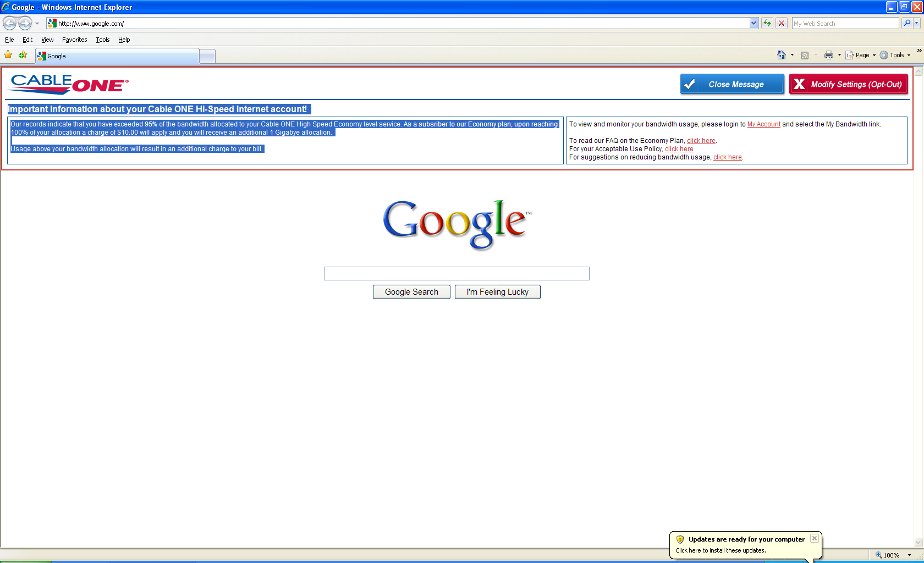Click the Internet Explorer title bar icon
Screen dimensions: 924x563
pyautogui.click(x=6, y=7)
